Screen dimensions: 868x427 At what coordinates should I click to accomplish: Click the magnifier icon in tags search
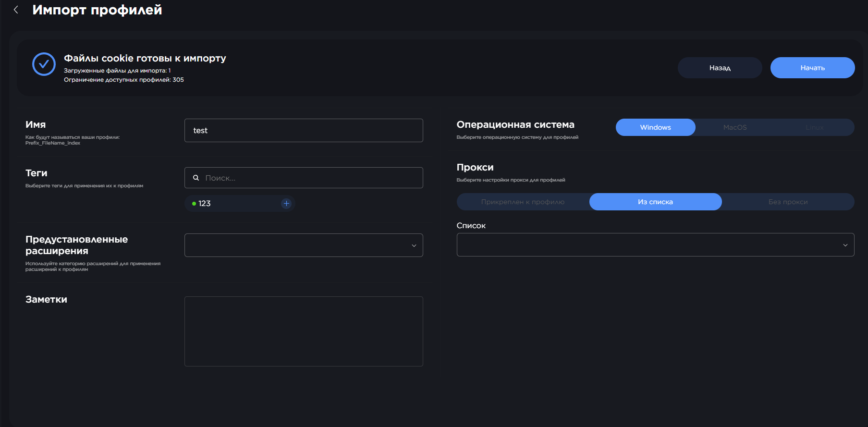tap(196, 178)
